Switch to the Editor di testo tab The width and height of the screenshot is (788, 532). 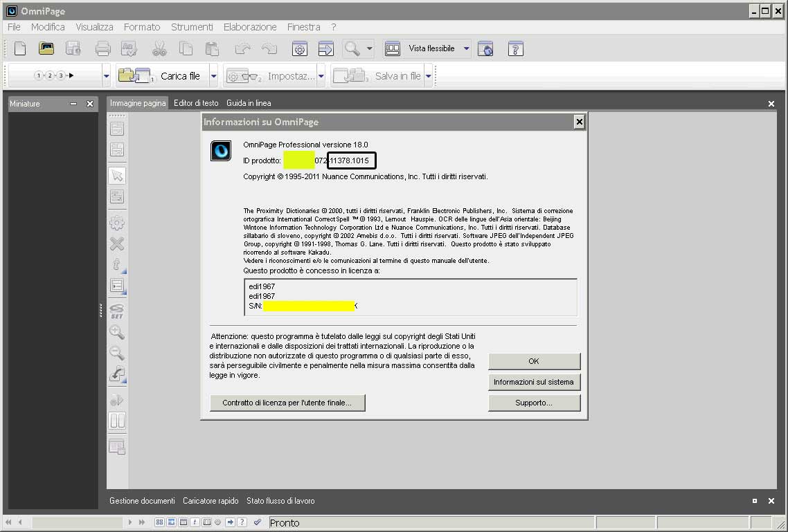pyautogui.click(x=196, y=103)
